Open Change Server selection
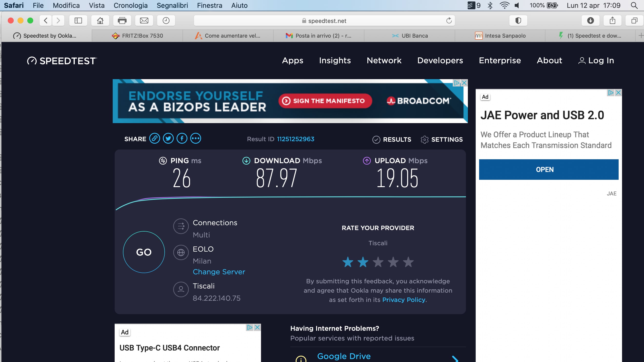Image resolution: width=644 pixels, height=362 pixels. coord(219,272)
